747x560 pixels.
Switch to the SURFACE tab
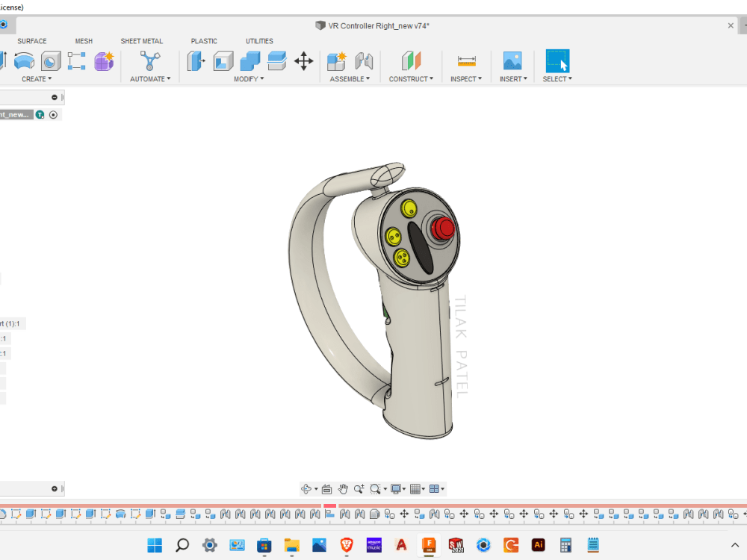click(32, 41)
